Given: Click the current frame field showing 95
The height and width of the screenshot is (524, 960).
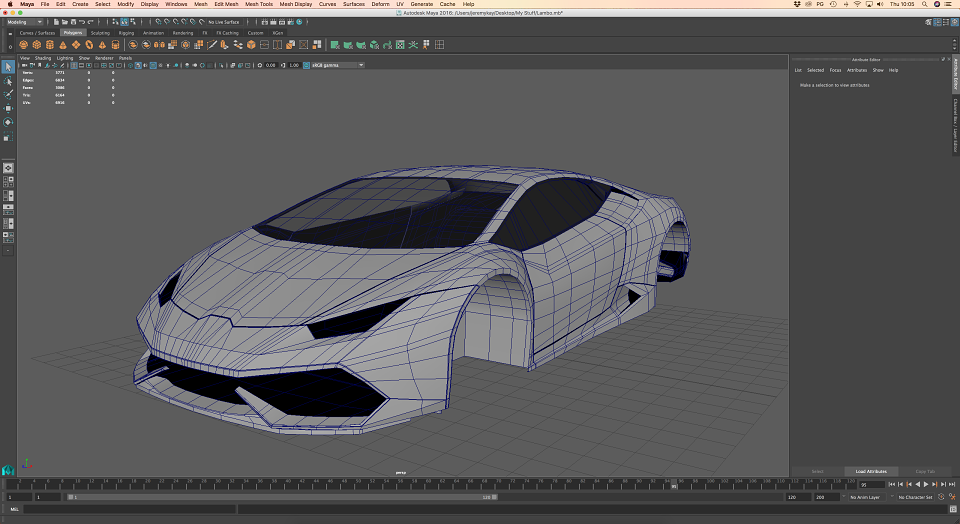Looking at the screenshot, I should point(871,484).
